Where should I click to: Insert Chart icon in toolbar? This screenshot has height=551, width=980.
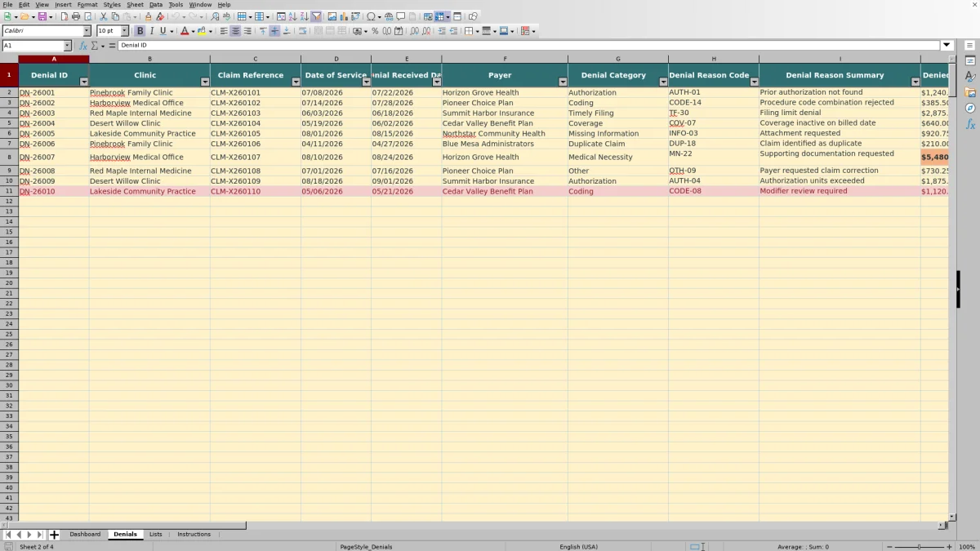click(x=343, y=16)
